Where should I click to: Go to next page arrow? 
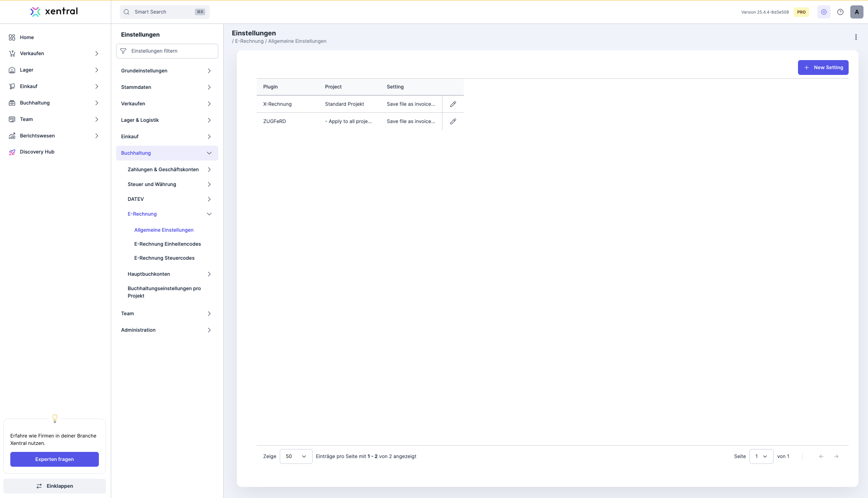click(836, 456)
